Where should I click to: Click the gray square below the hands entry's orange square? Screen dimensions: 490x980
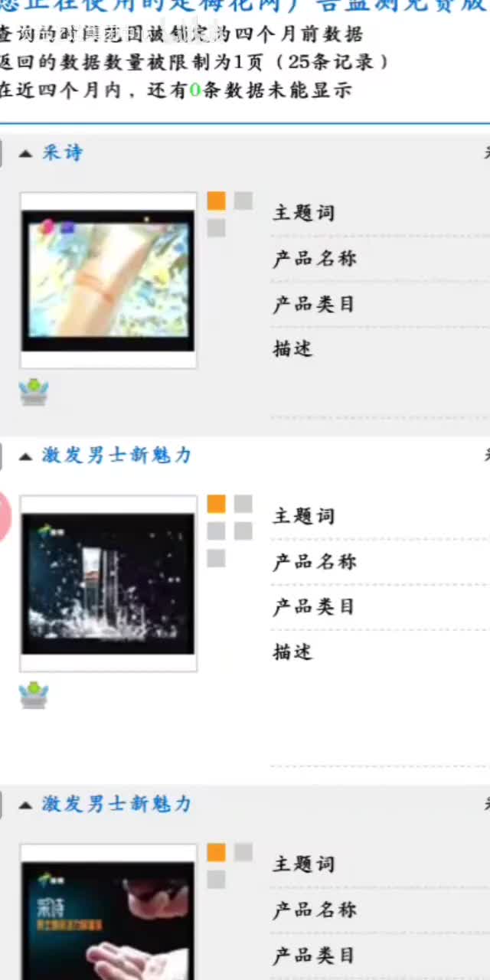(x=217, y=880)
